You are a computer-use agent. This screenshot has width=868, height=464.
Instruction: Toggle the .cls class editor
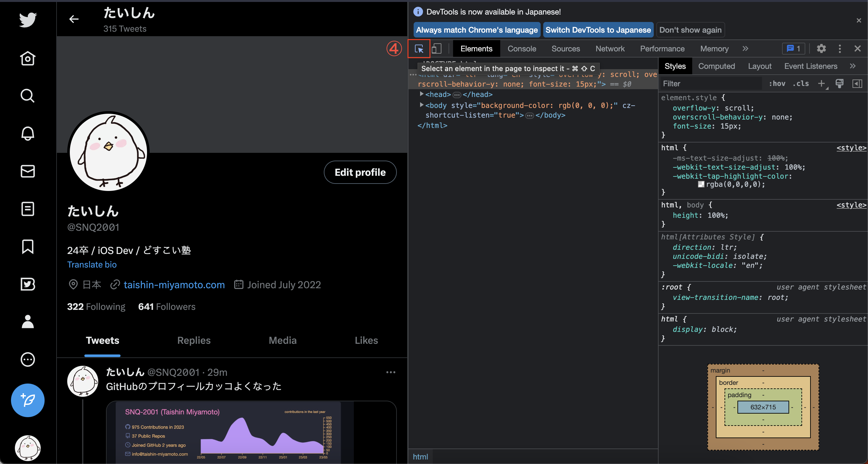800,84
